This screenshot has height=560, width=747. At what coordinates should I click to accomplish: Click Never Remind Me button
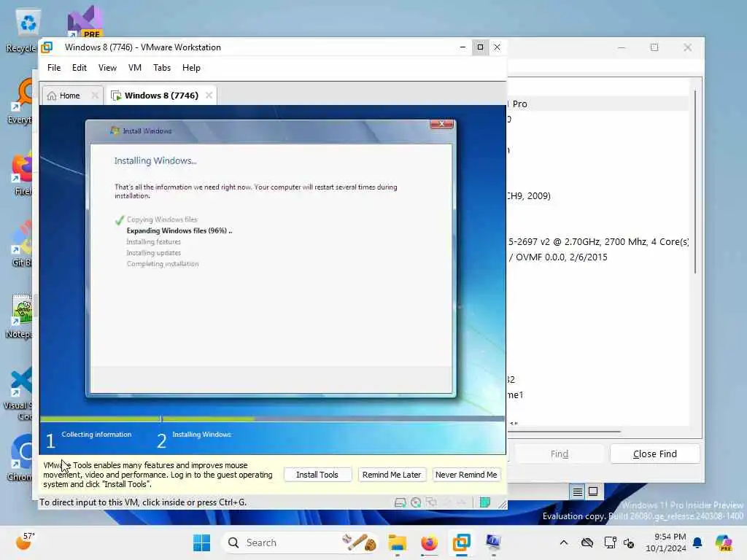click(466, 475)
